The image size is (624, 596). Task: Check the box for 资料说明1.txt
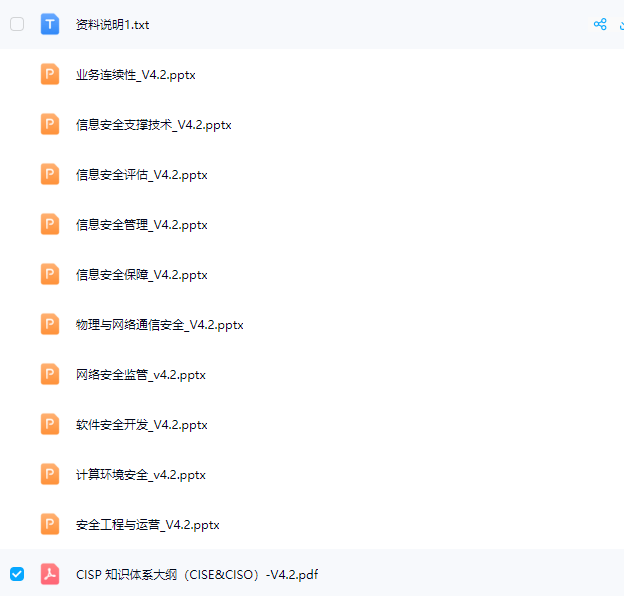[17, 24]
